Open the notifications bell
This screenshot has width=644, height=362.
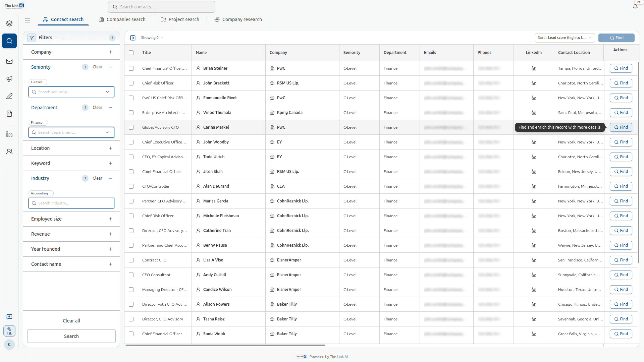[635, 6]
